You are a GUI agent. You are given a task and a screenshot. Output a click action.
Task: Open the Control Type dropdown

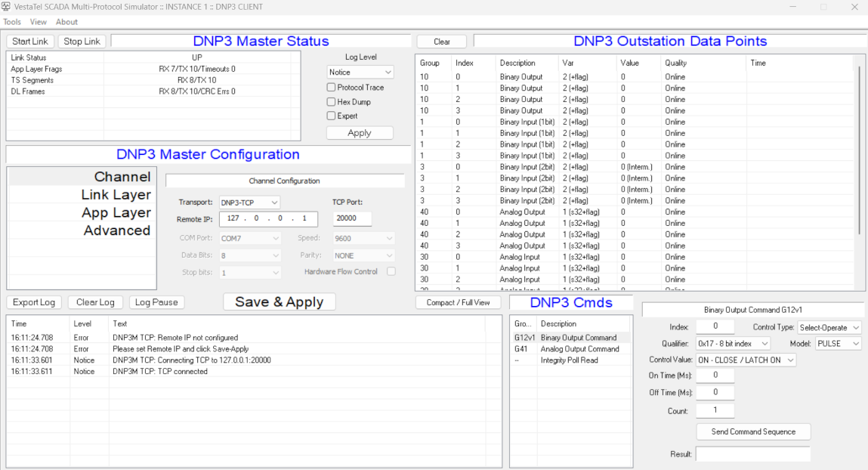829,328
